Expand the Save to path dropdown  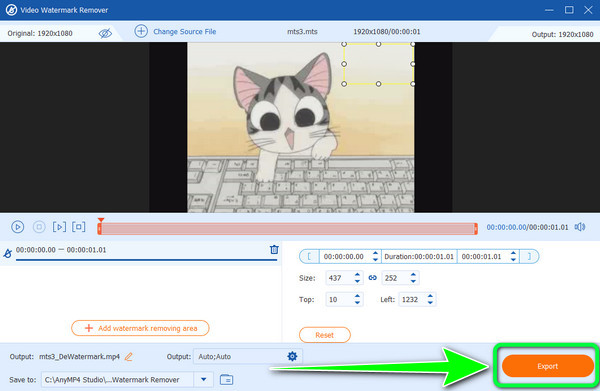204,380
